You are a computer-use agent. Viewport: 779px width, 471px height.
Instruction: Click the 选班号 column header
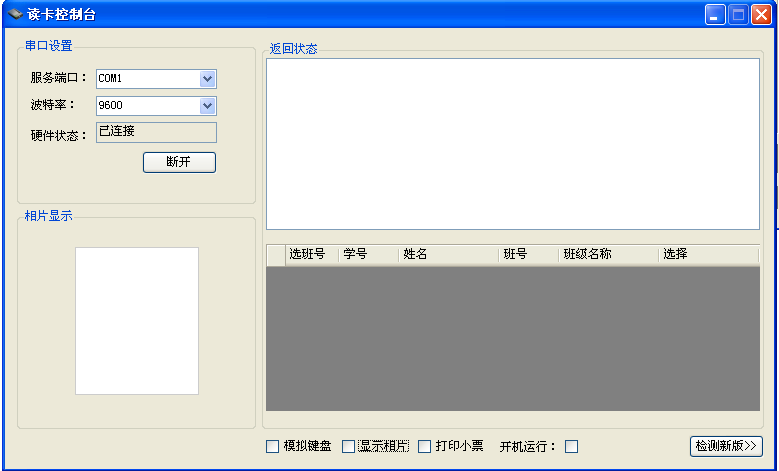point(312,254)
